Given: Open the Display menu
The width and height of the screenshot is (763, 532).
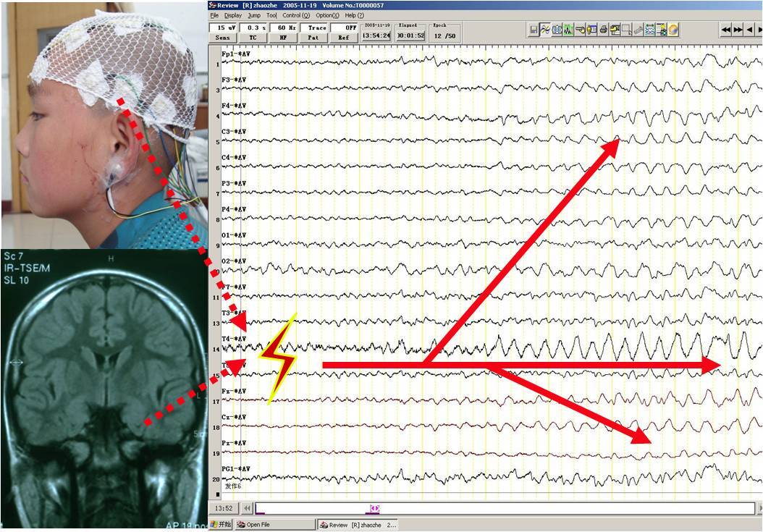Looking at the screenshot, I should [232, 15].
